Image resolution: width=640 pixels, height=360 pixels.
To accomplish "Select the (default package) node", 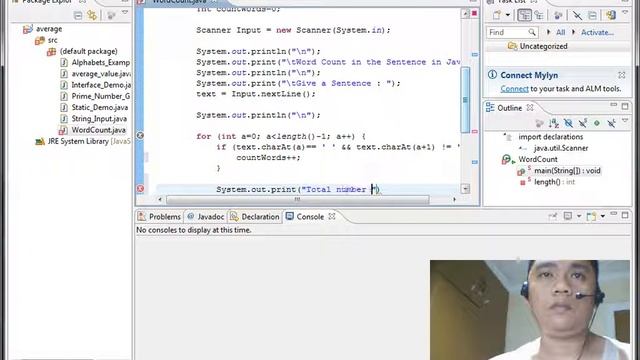I will point(89,51).
